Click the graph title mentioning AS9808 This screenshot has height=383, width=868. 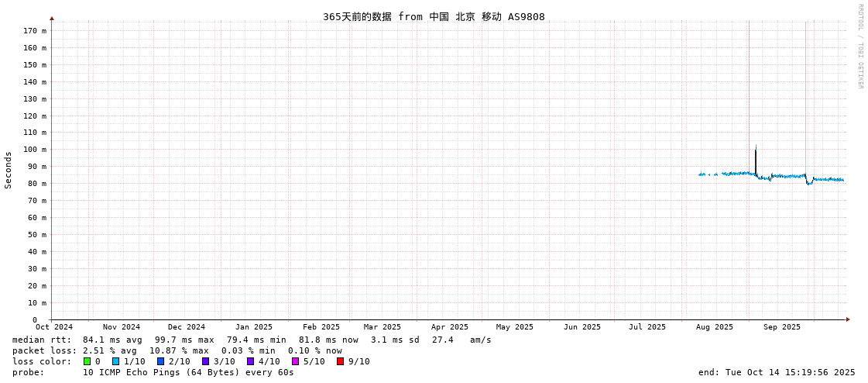pos(434,16)
